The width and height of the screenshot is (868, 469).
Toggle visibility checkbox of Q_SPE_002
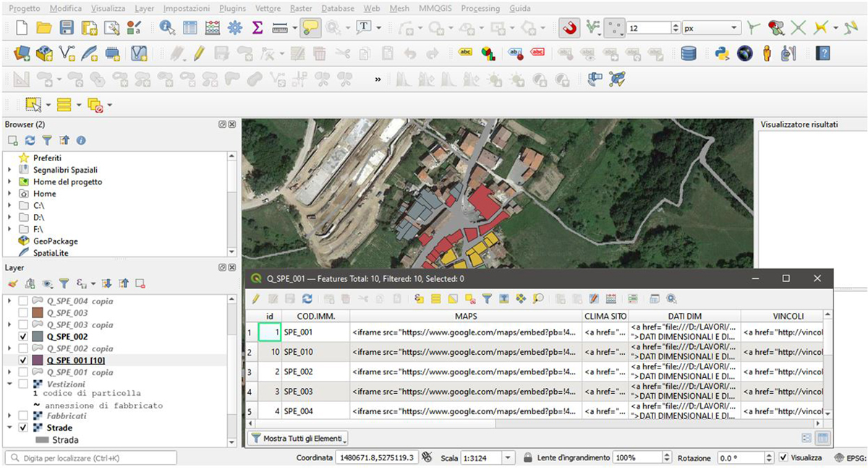coord(23,336)
